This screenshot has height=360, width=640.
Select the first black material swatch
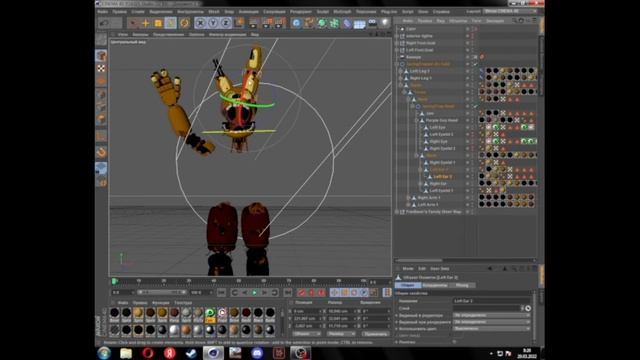(114, 313)
